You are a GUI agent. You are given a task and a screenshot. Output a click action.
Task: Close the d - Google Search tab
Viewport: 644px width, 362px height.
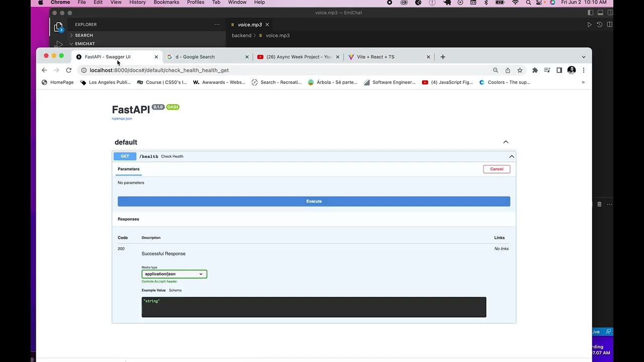coord(247,57)
